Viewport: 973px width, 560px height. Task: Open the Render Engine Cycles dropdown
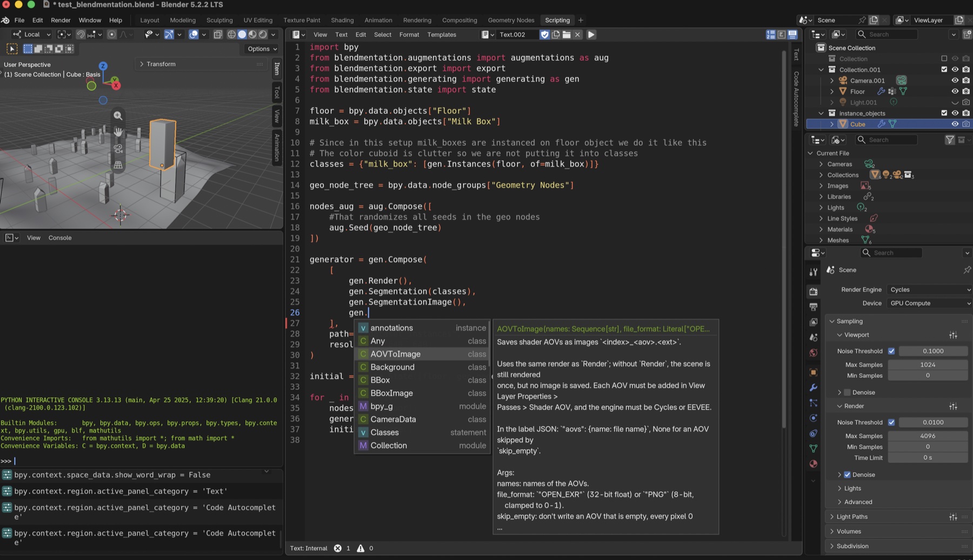point(930,290)
